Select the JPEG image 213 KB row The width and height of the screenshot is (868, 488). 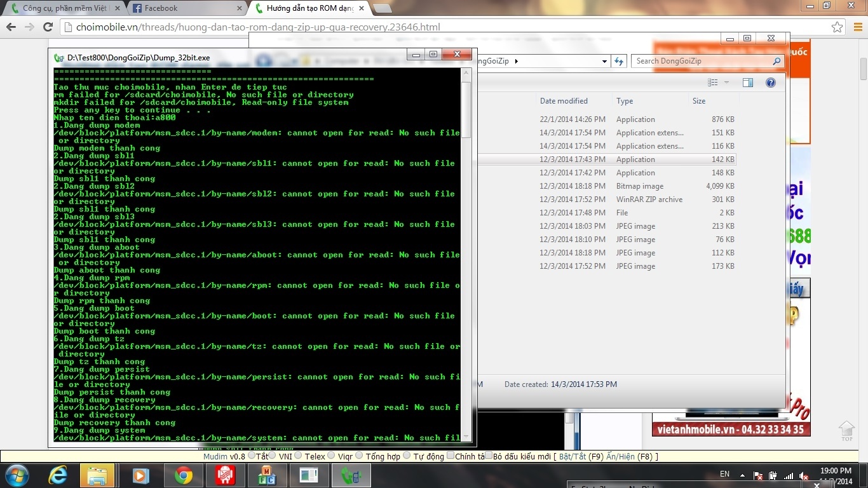tap(606, 226)
